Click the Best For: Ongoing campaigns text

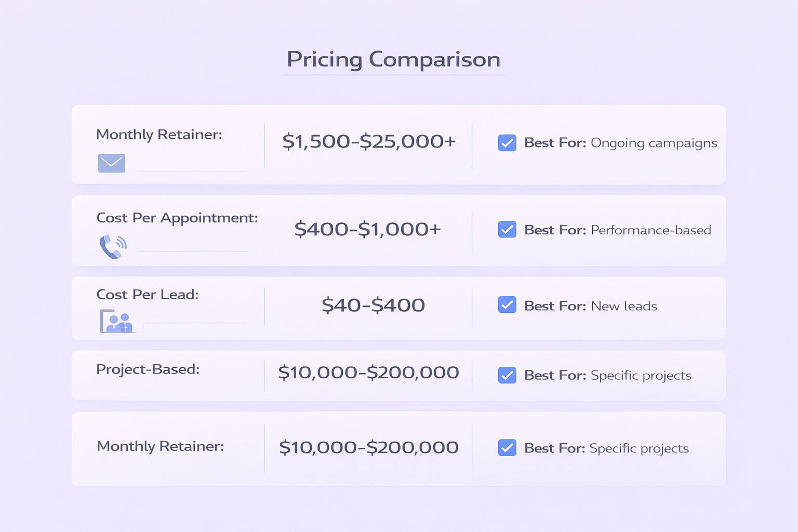click(x=620, y=143)
